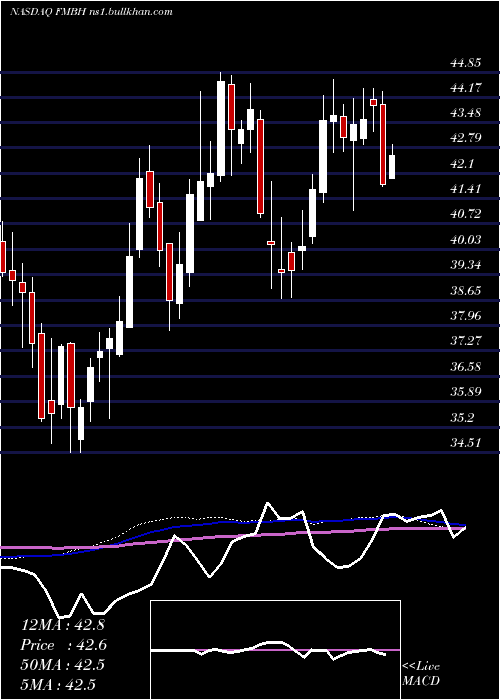Click the last white candlestick on the right
The height and width of the screenshot is (700, 500).
pos(392,167)
